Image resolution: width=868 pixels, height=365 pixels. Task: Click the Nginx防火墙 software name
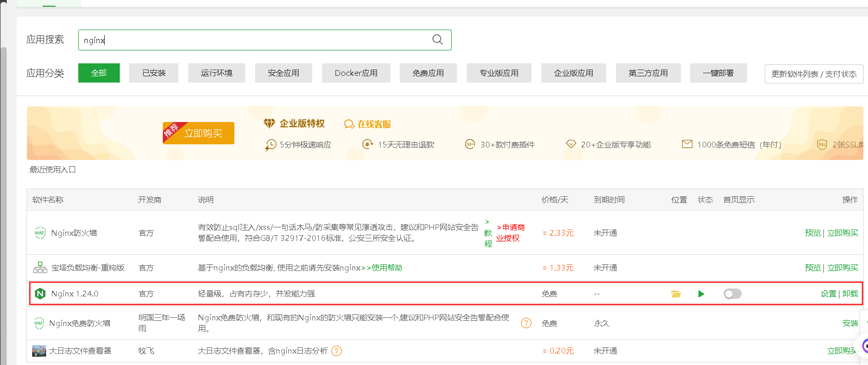74,233
